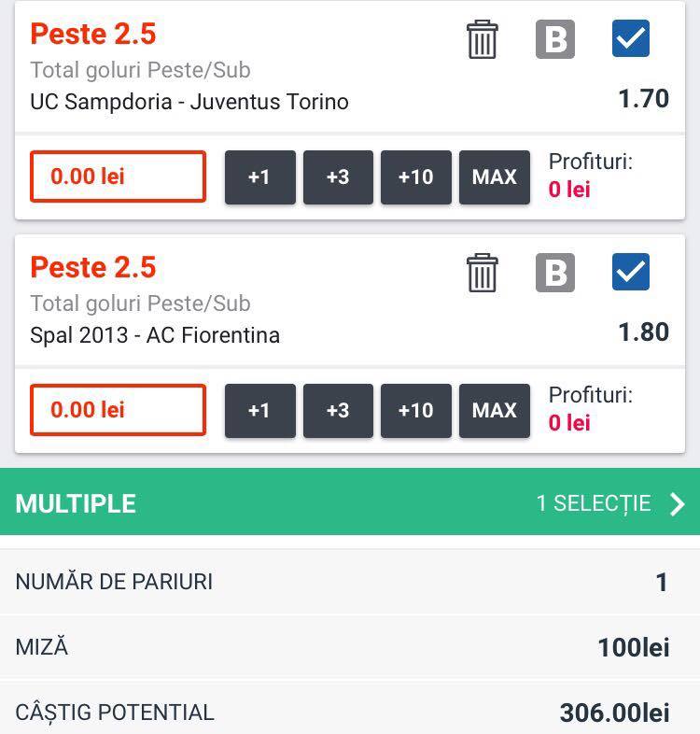Focus the Spal - Fiorentina stake input field
700x734 pixels.
(118, 410)
